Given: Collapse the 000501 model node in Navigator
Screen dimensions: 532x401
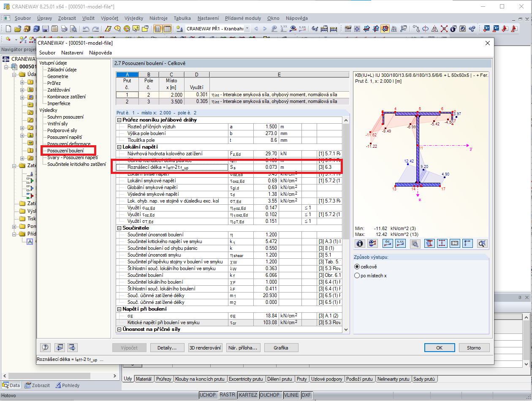Looking at the screenshot, I should pyautogui.click(x=7, y=67).
